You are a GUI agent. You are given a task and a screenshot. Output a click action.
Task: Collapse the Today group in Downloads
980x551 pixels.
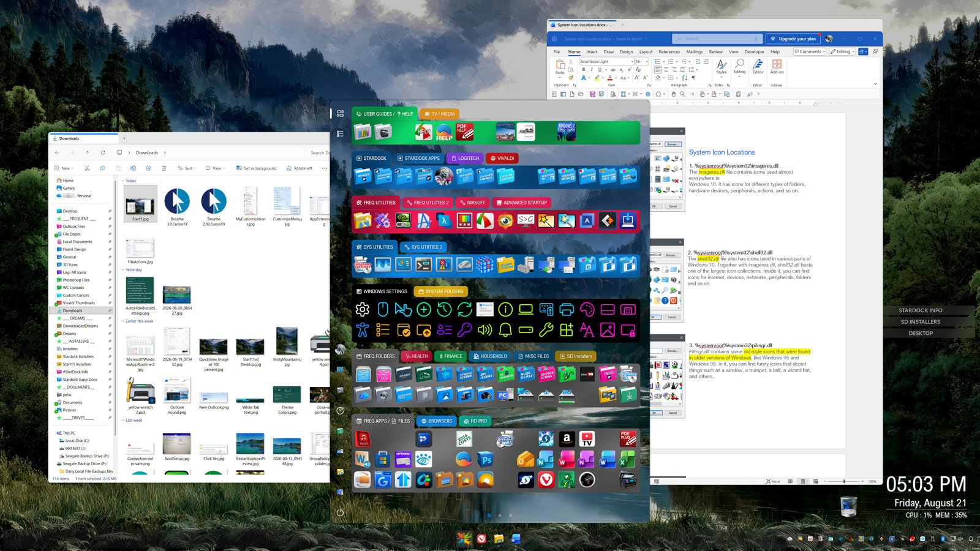123,181
